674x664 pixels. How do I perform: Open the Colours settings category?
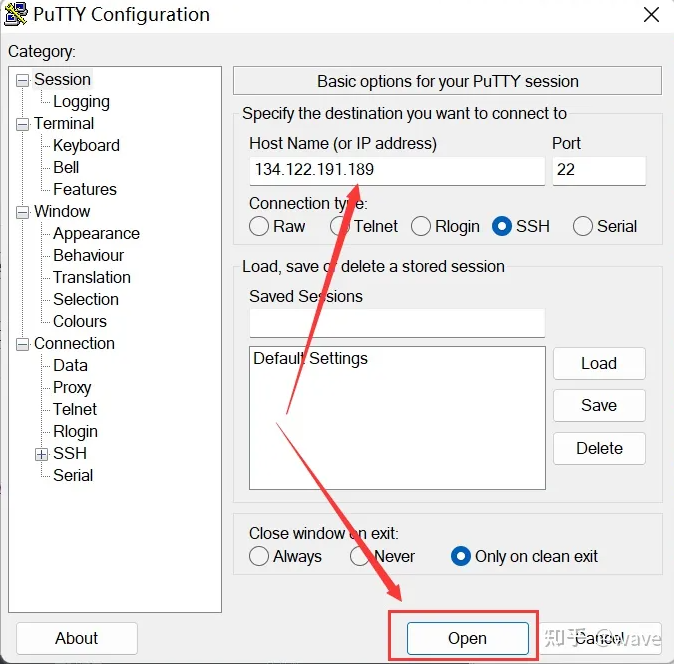(x=80, y=321)
